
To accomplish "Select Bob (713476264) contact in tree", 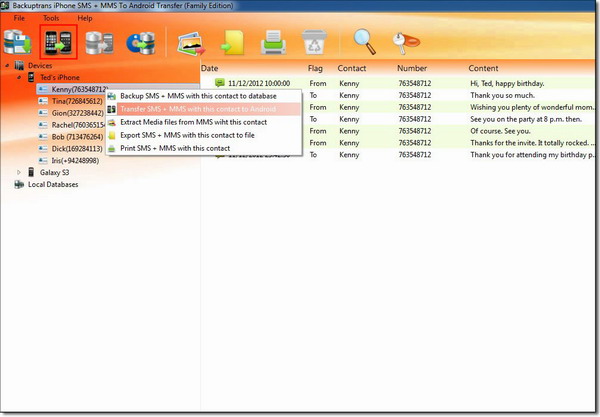I will point(77,137).
